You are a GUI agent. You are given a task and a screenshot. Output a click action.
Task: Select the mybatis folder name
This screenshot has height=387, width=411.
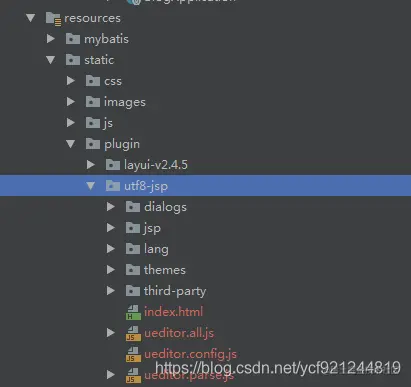pyautogui.click(x=106, y=39)
